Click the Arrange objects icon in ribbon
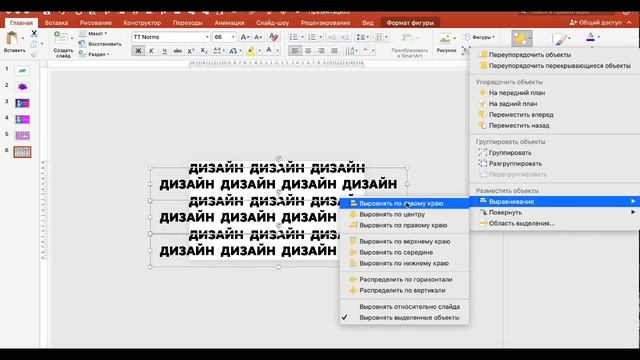This screenshot has width=640, height=360. pyautogui.click(x=522, y=38)
